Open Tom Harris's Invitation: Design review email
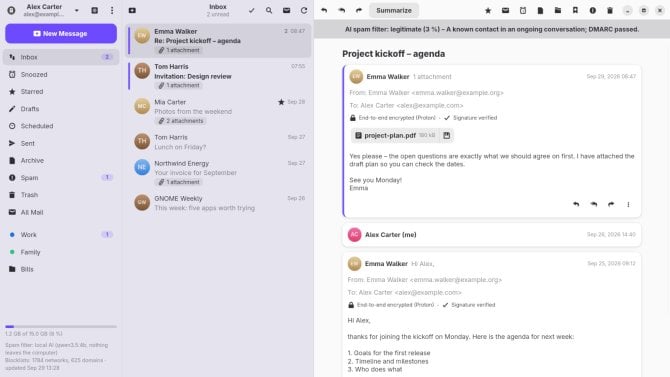The height and width of the screenshot is (377, 670). (x=219, y=76)
